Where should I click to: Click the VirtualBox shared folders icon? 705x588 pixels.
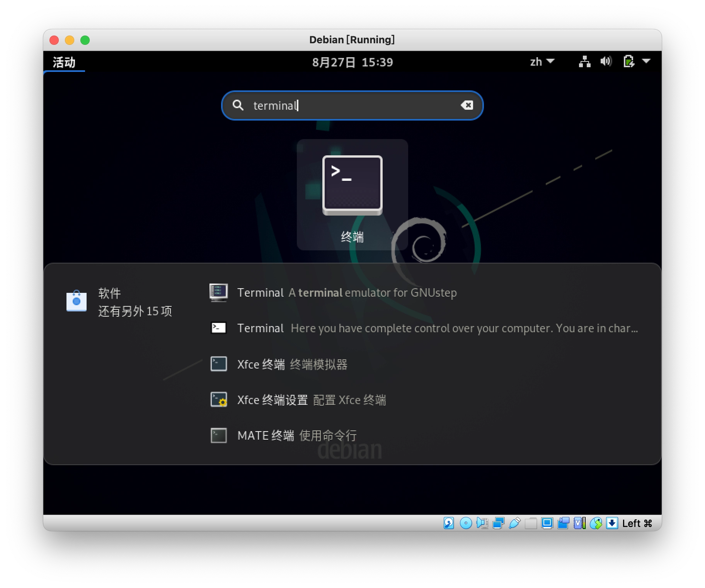pyautogui.click(x=531, y=523)
